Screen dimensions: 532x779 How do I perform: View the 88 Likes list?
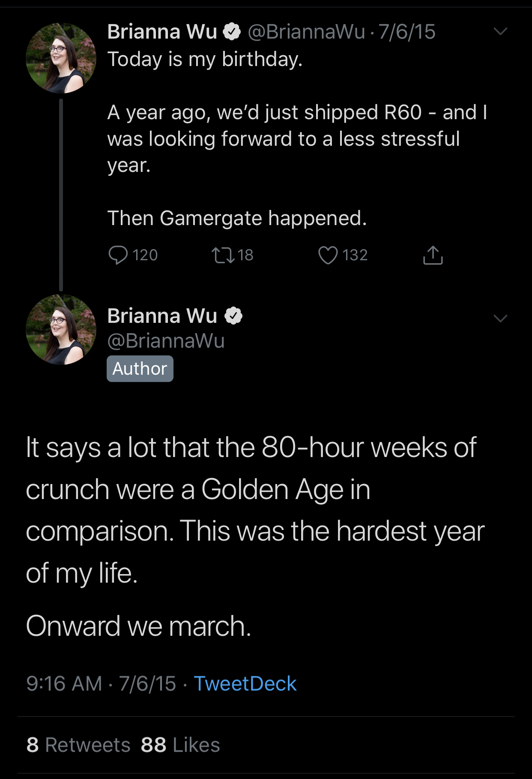coord(180,745)
